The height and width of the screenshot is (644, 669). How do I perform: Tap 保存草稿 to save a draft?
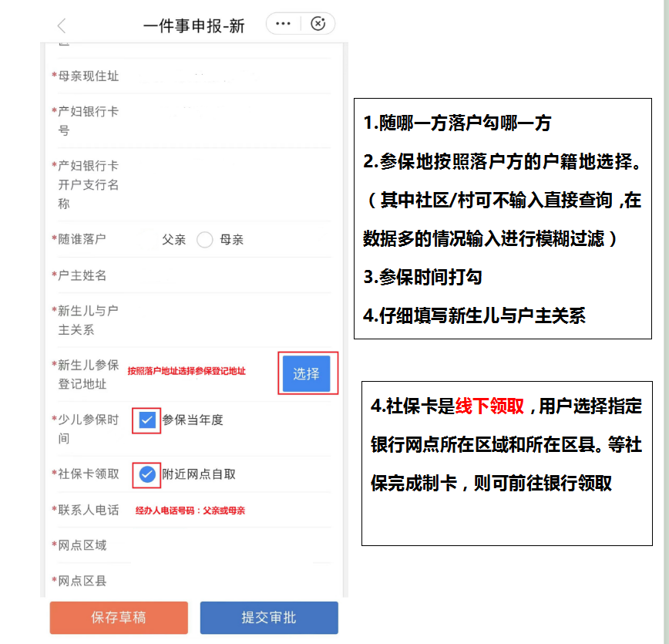(x=118, y=618)
